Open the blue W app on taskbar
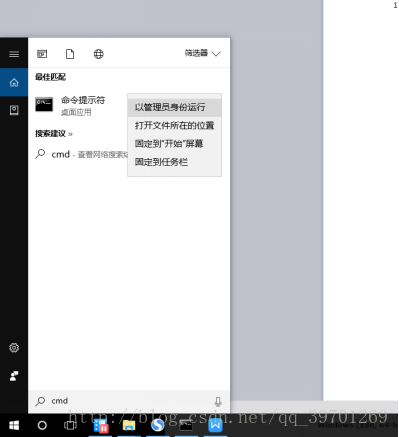Viewport: 399px width, 437px height. pyautogui.click(x=215, y=425)
